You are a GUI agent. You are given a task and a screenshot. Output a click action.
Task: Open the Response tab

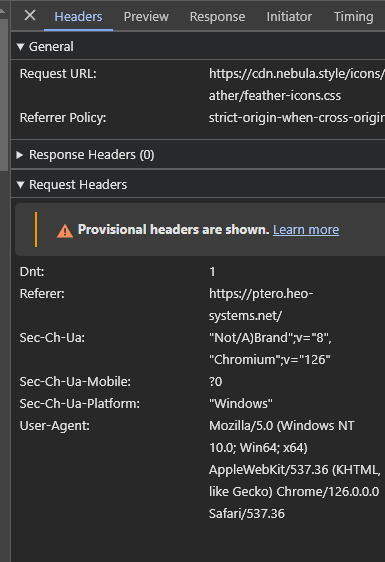pyautogui.click(x=217, y=16)
